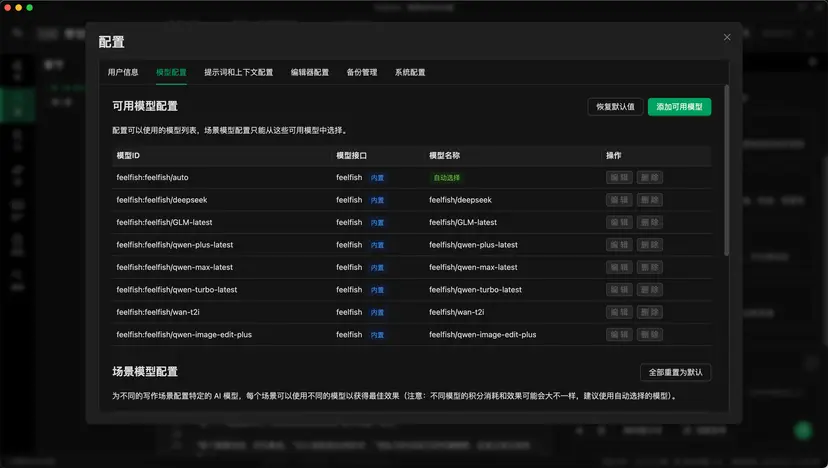This screenshot has width=828, height=468.
Task: Click 编辑 for the feelfish/deepseek model
Action: 619,200
